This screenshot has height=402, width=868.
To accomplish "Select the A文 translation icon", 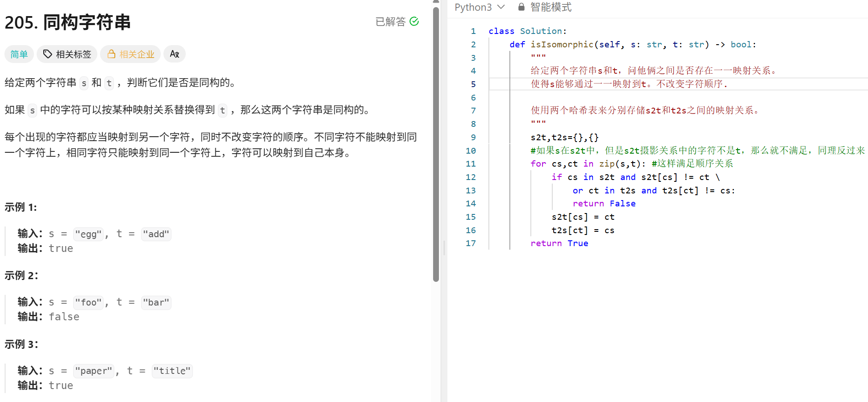I will pos(174,54).
